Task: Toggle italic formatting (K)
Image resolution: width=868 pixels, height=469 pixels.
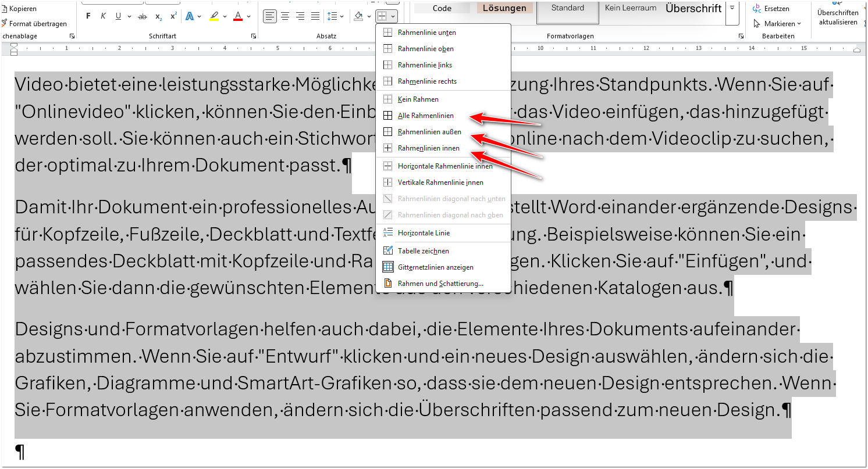Action: click(104, 16)
